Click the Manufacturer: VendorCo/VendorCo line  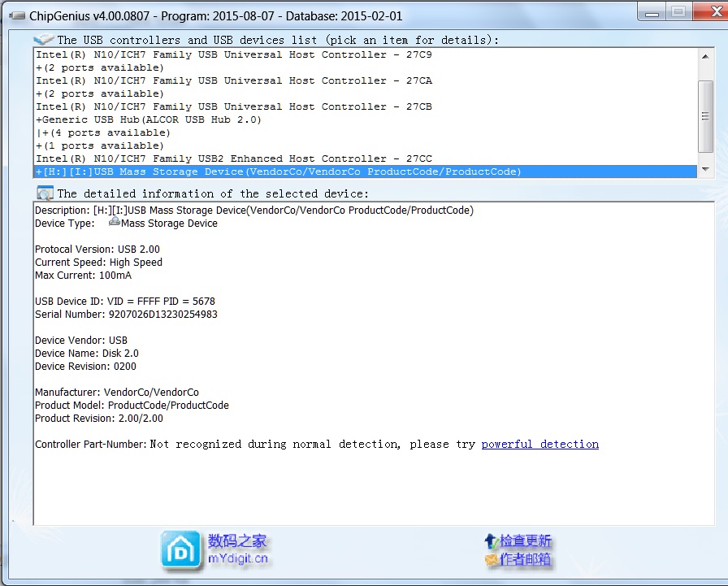117,393
